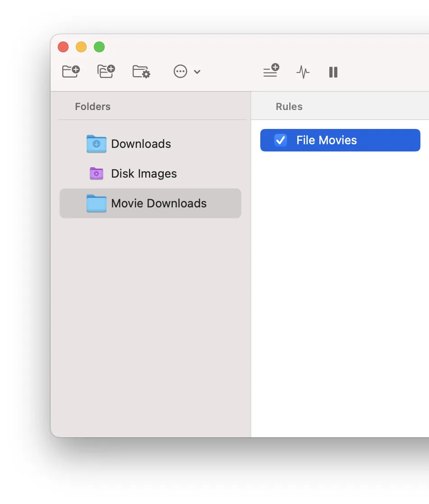Open the ellipsis actions menu
This screenshot has height=504, width=429.
(x=180, y=71)
